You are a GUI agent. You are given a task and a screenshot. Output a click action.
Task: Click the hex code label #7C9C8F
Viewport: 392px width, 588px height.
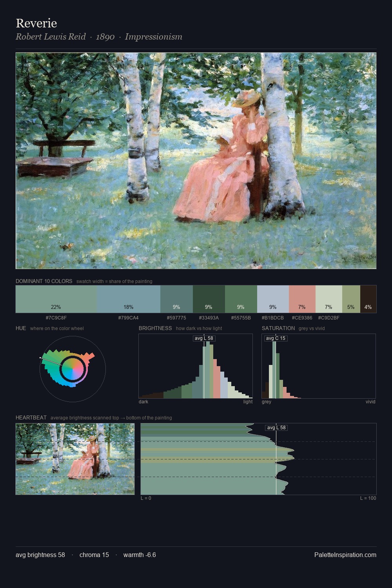click(x=56, y=318)
